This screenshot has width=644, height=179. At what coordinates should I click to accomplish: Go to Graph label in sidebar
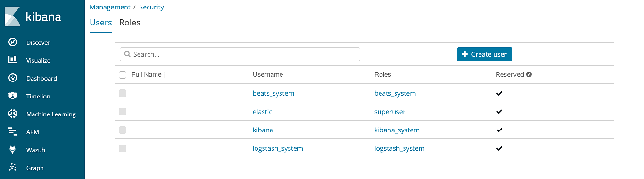35,168
